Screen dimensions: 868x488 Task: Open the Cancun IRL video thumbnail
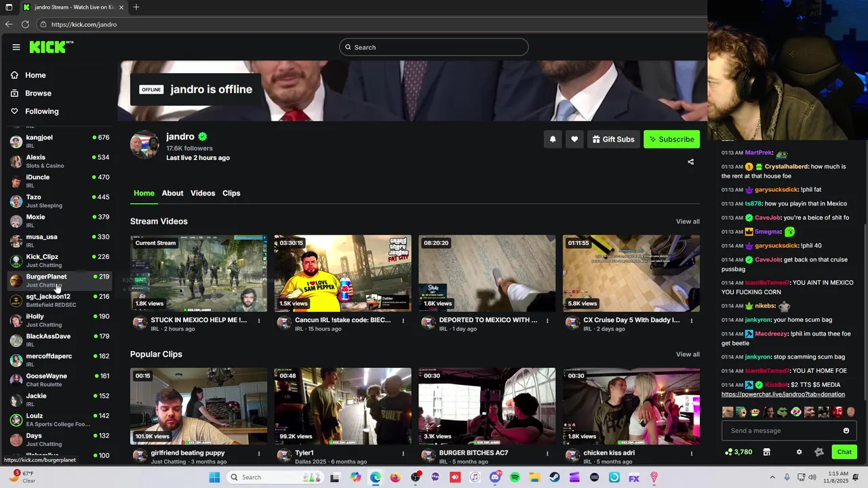[x=342, y=273]
